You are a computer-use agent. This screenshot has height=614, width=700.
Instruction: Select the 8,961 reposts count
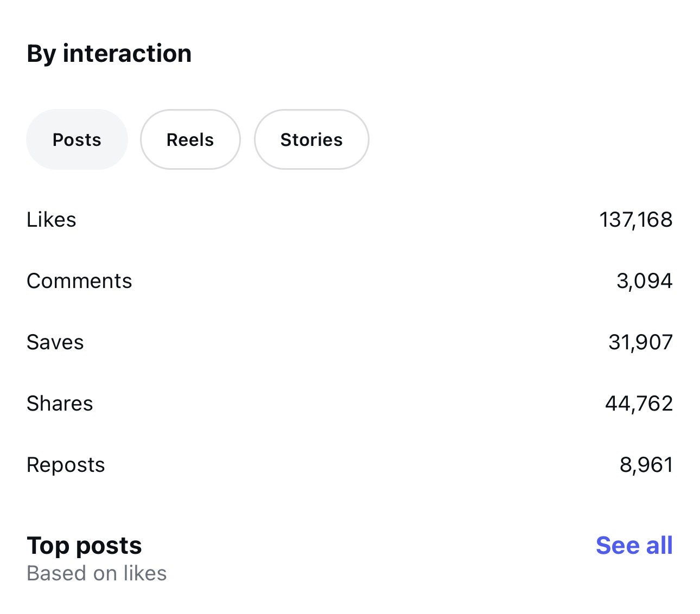[646, 465]
